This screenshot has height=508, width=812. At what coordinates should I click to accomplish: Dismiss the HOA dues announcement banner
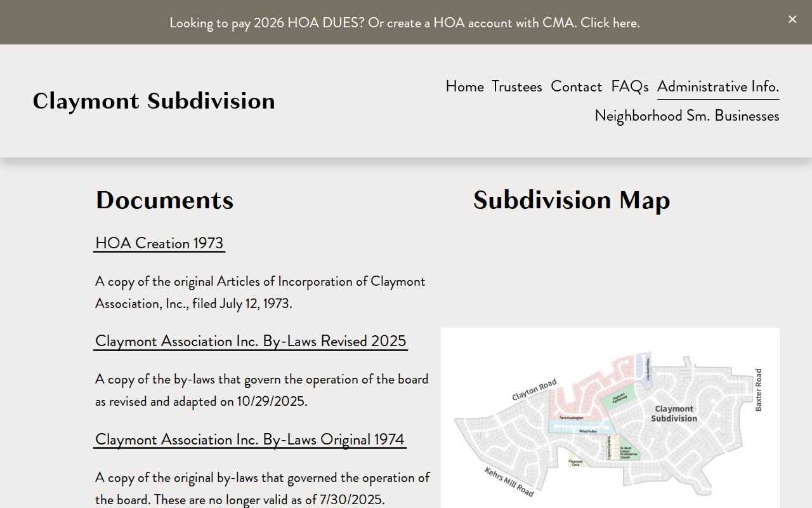coord(792,20)
